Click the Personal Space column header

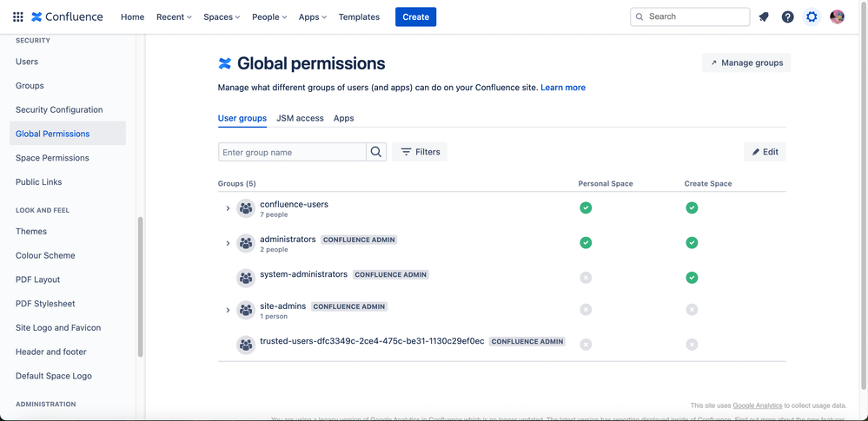606,184
